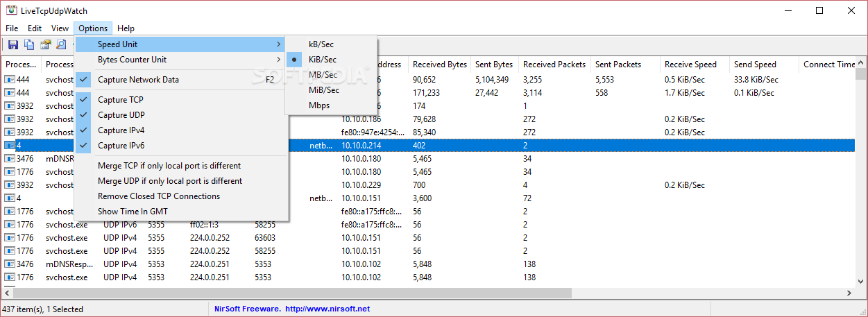Select MiB/Sec speed unit
This screenshot has height=317, width=868.
(x=332, y=90)
